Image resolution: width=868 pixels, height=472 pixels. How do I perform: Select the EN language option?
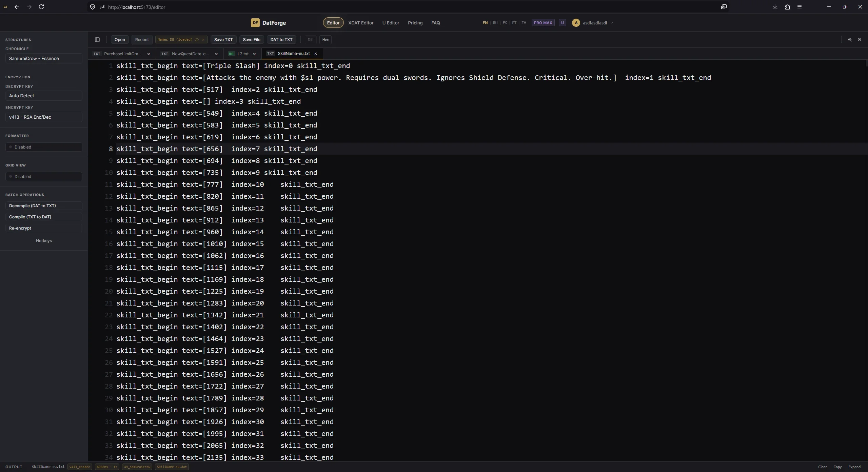485,23
